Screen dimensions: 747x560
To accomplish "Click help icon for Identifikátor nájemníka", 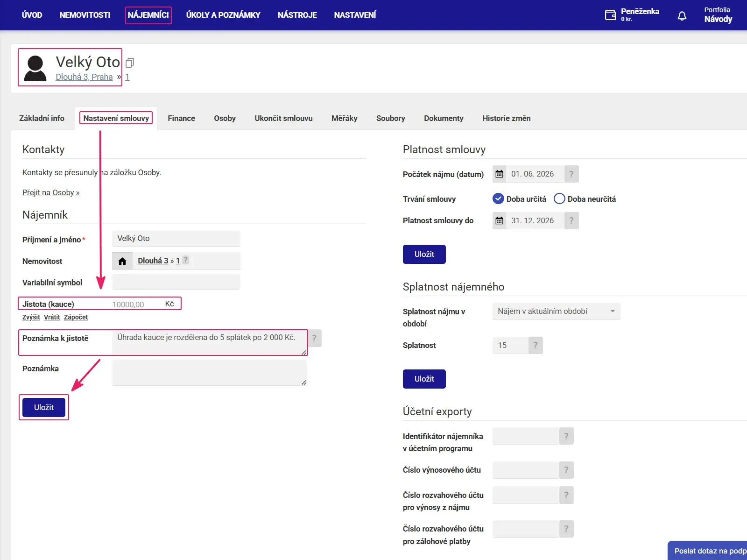I will pyautogui.click(x=566, y=436).
